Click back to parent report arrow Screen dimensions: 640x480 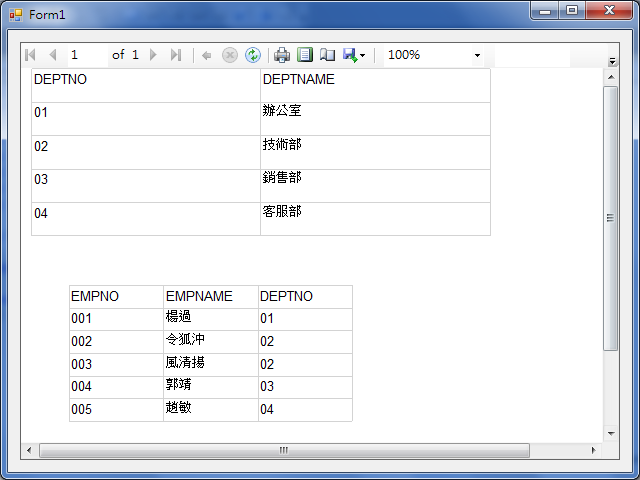tap(207, 55)
